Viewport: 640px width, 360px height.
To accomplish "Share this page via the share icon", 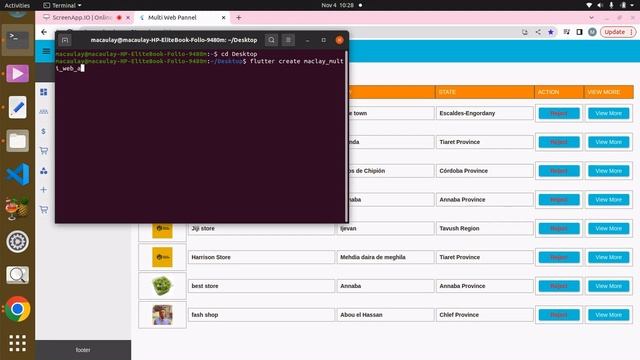I will [x=538, y=32].
